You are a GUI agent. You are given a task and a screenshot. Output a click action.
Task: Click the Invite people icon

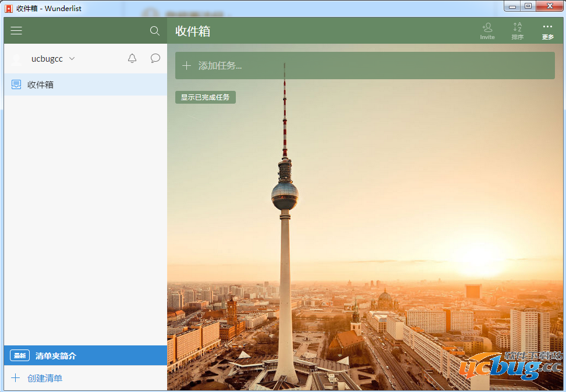487,31
